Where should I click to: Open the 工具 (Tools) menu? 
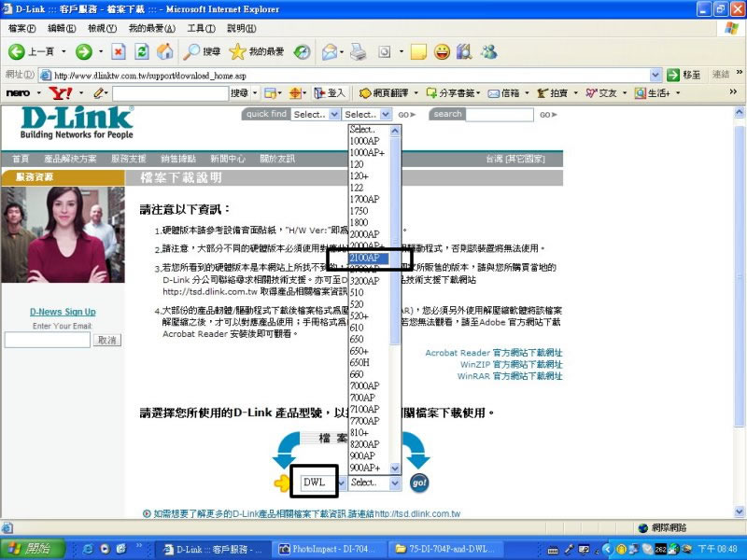[x=201, y=29]
